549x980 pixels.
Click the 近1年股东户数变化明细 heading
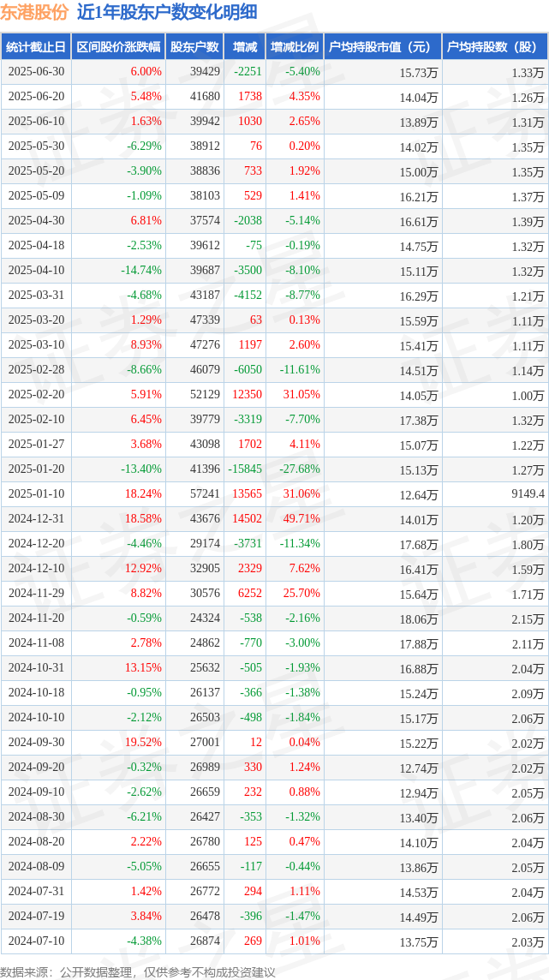click(167, 12)
